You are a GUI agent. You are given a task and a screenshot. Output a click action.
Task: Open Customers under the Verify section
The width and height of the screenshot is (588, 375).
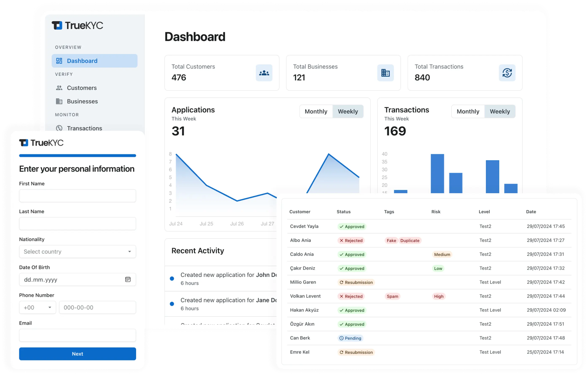pos(82,88)
